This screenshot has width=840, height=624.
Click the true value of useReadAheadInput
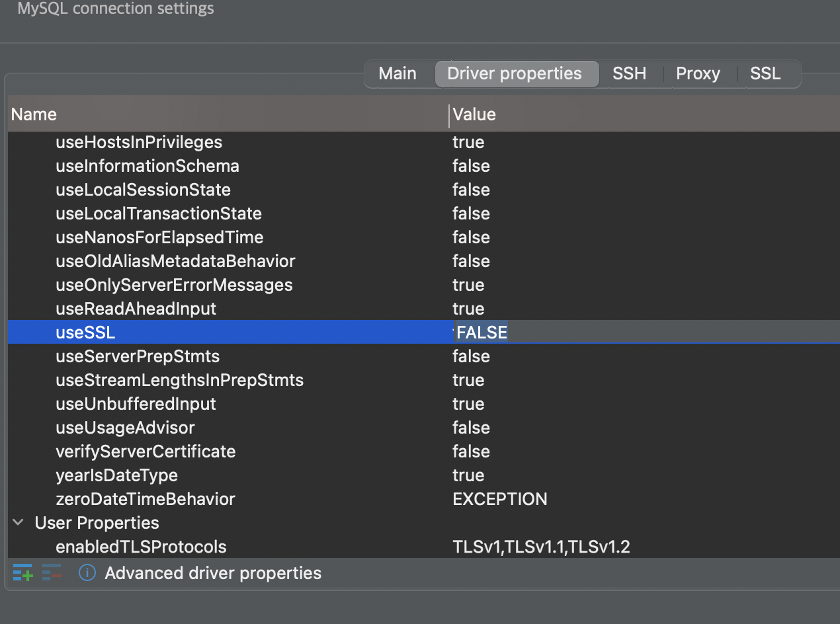468,309
